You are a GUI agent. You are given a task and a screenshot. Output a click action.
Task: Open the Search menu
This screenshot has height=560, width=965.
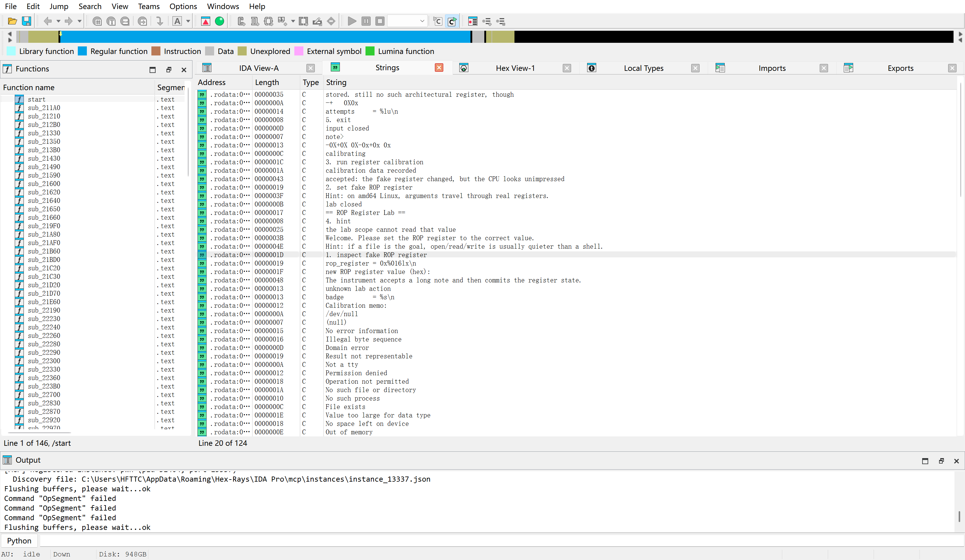point(90,7)
